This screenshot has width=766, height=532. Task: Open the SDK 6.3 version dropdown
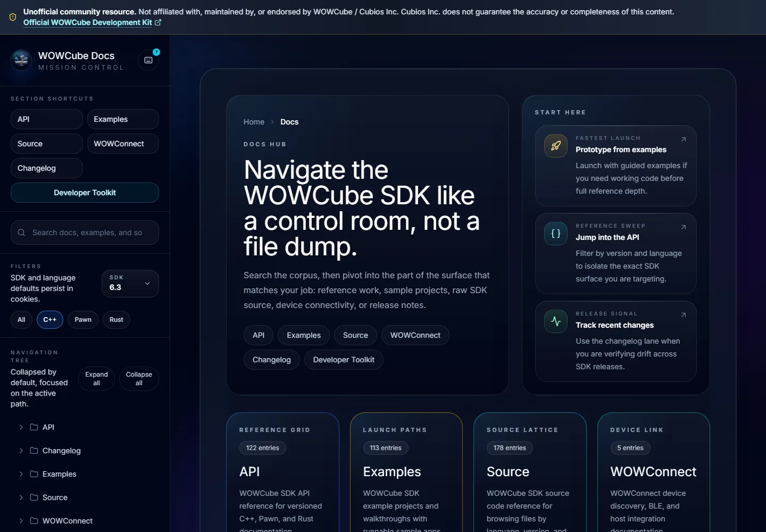[130, 284]
